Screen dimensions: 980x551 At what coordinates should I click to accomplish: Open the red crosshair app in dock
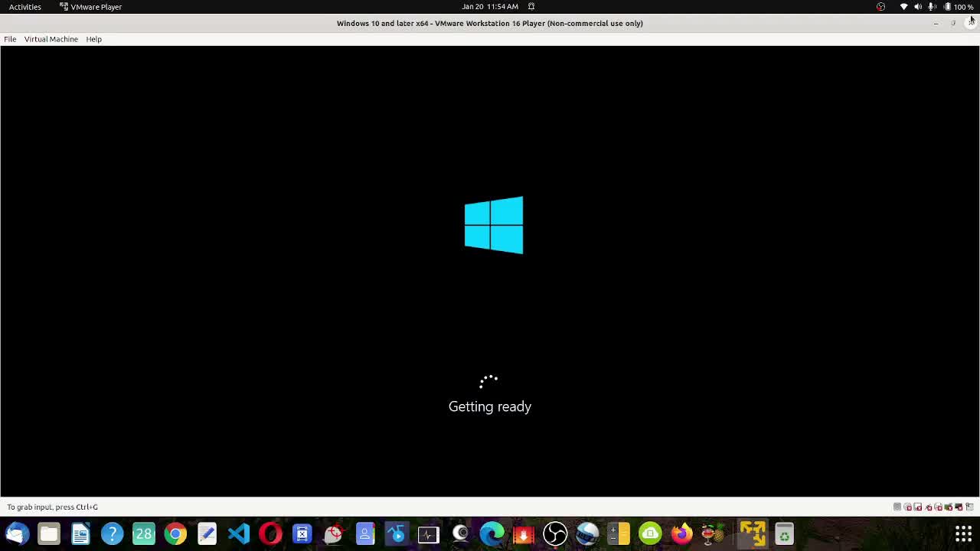point(333,533)
